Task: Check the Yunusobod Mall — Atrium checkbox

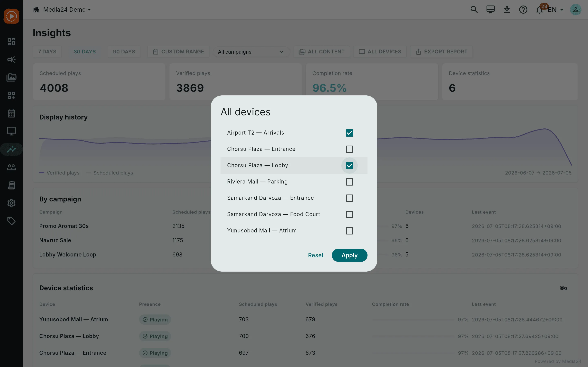Action: pyautogui.click(x=349, y=231)
